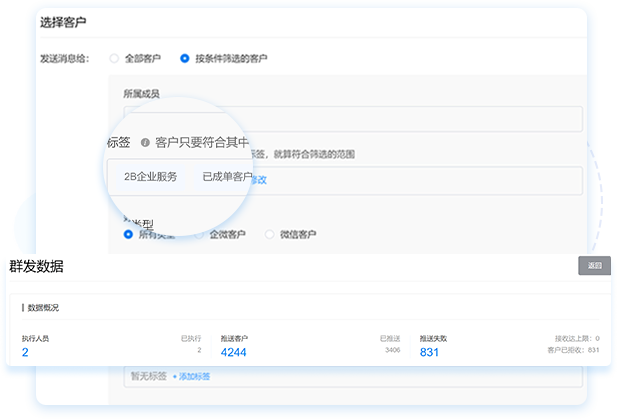Screen dimensions: 617x419
Task: Click the info icon beside 标签
Action: click(x=145, y=142)
